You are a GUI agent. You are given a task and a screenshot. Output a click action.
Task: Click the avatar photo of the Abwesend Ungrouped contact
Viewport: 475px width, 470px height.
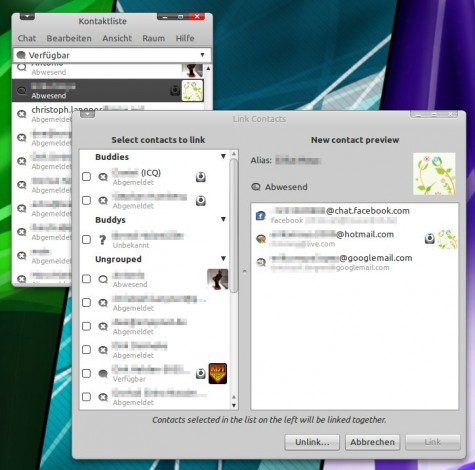(218, 279)
